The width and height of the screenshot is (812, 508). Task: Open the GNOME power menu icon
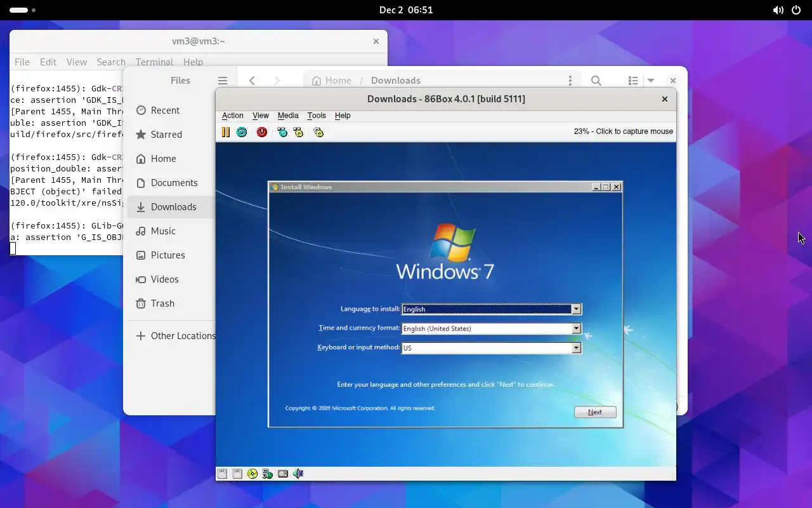coord(797,10)
